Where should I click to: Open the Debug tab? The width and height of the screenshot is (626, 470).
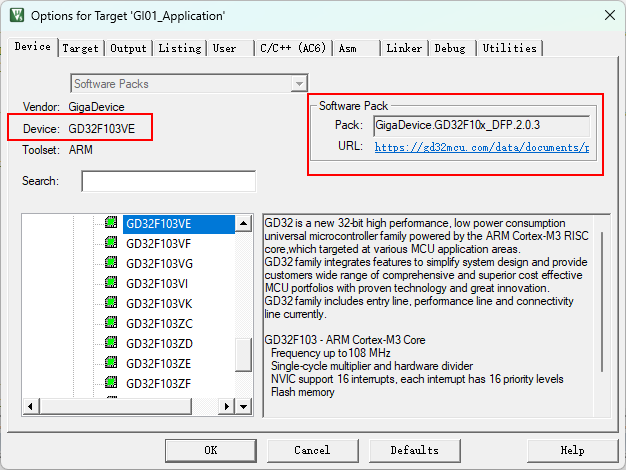(450, 48)
